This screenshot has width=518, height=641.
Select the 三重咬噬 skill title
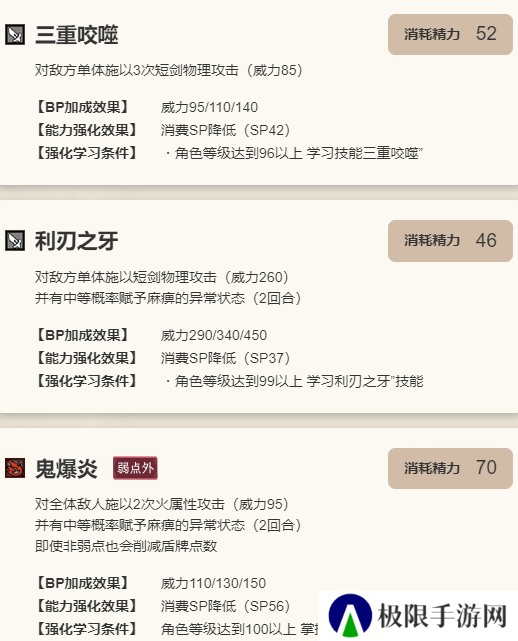[x=77, y=35]
